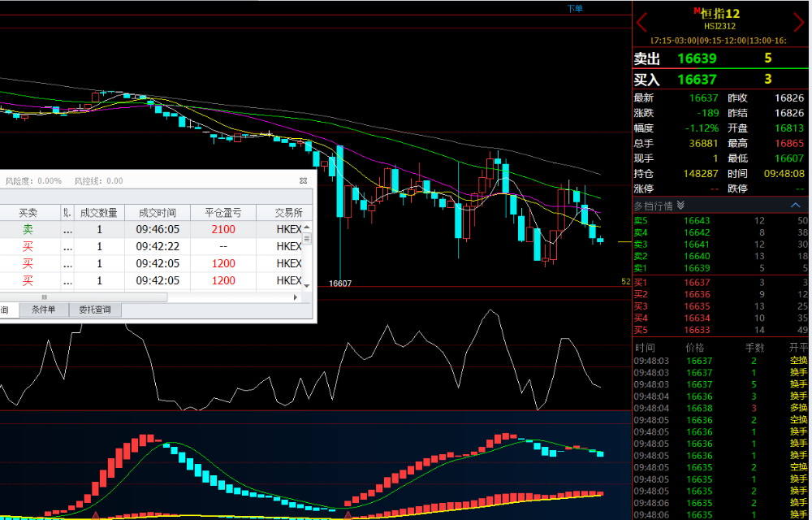The width and height of the screenshot is (812, 520).
Task: Click the 总手 value 36881
Action: [x=704, y=144]
